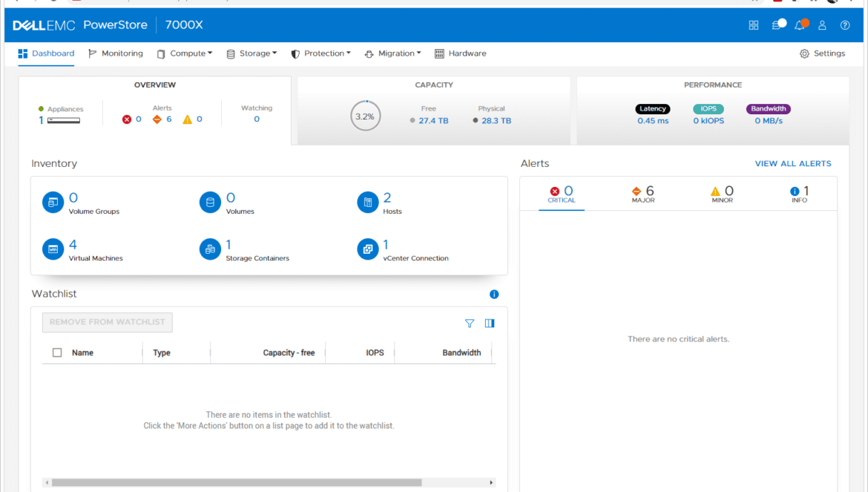Select the Overview panel heading

point(155,85)
